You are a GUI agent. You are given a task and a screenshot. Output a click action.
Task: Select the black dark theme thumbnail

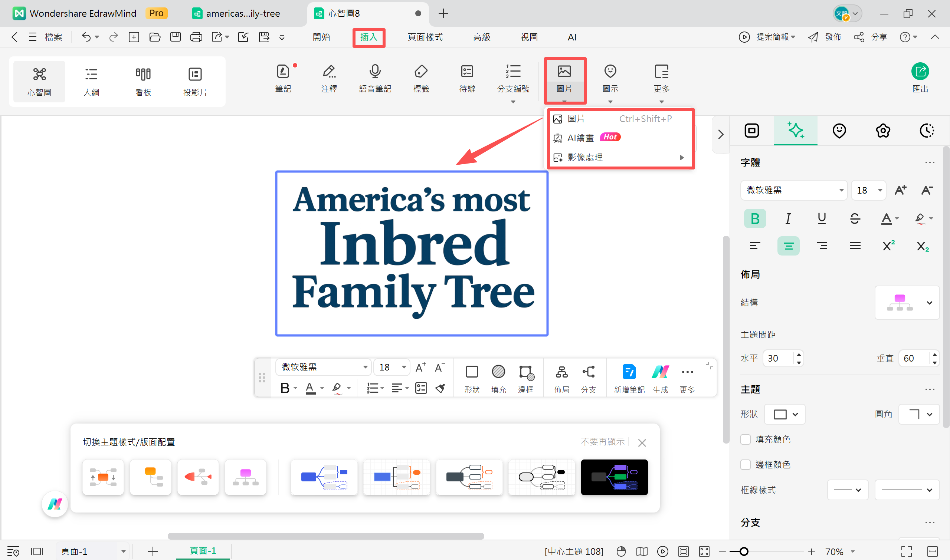[614, 477]
